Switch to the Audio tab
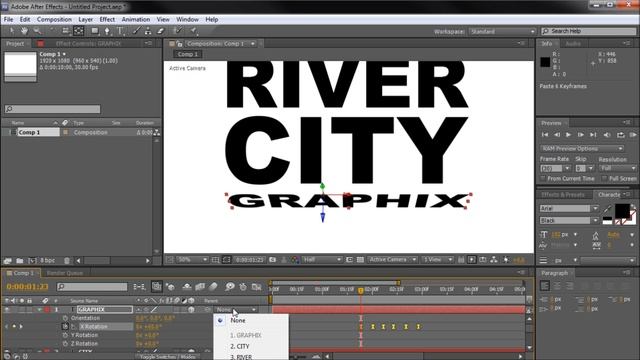This screenshot has width=640, height=360. 573,44
